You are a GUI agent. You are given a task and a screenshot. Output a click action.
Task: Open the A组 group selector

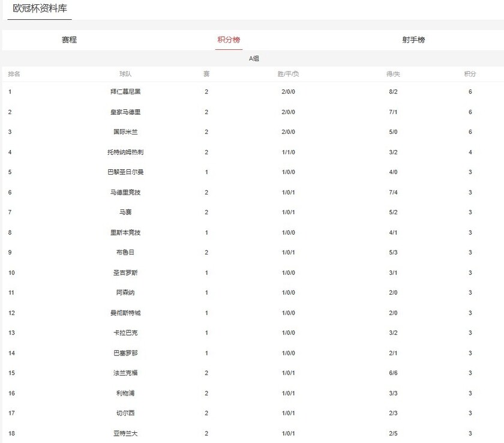(252, 58)
